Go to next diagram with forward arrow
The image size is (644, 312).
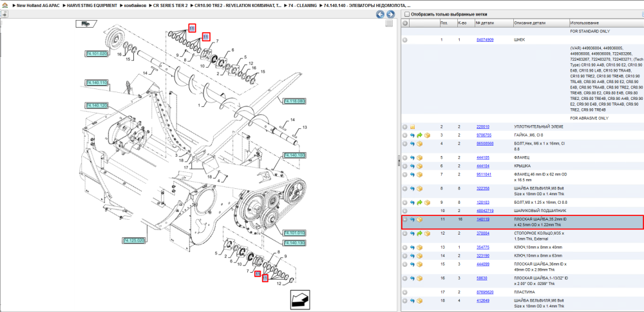click(390, 14)
